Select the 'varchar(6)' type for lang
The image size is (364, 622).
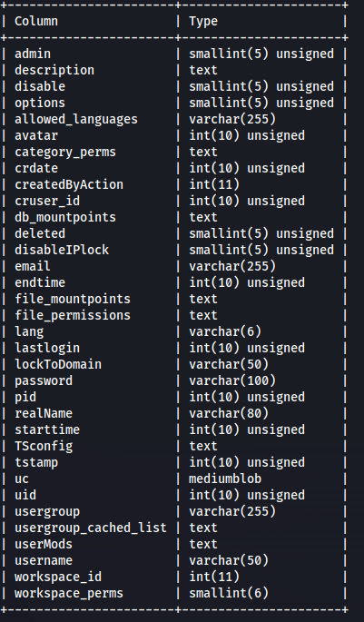pyautogui.click(x=225, y=331)
